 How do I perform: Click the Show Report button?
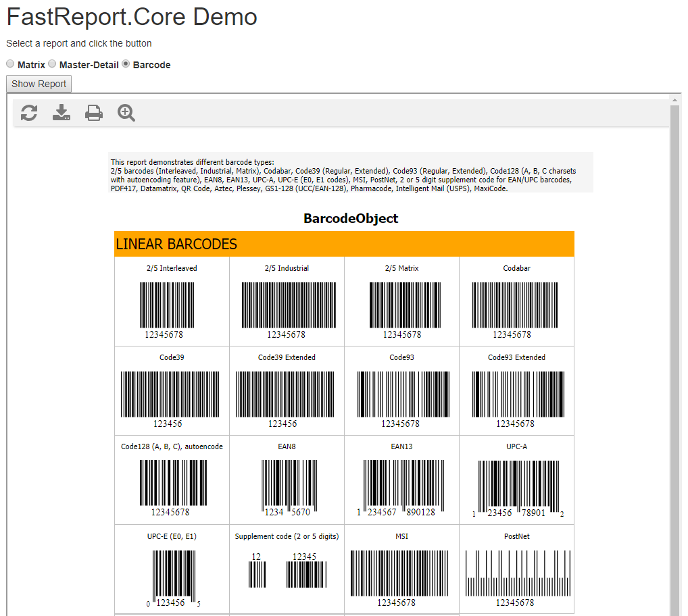39,84
